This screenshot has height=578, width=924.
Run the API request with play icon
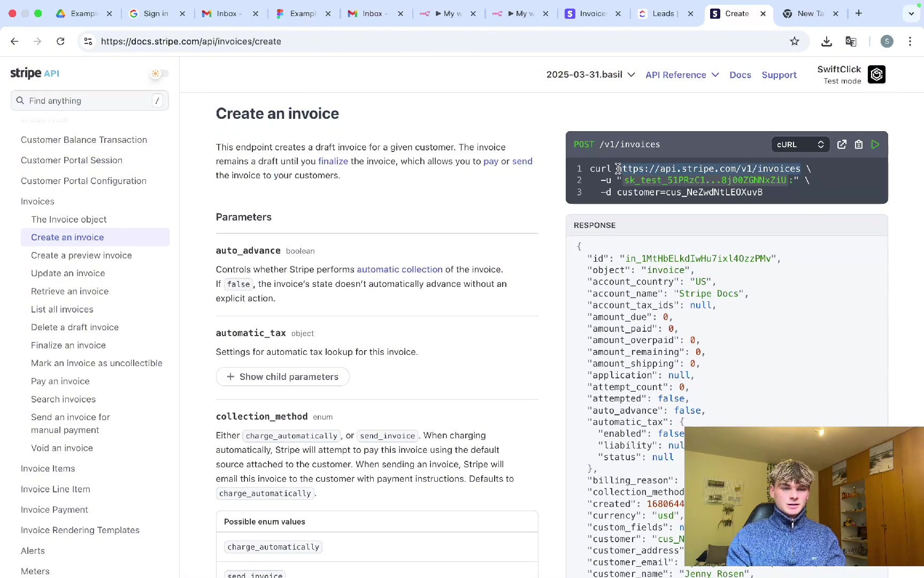point(875,144)
